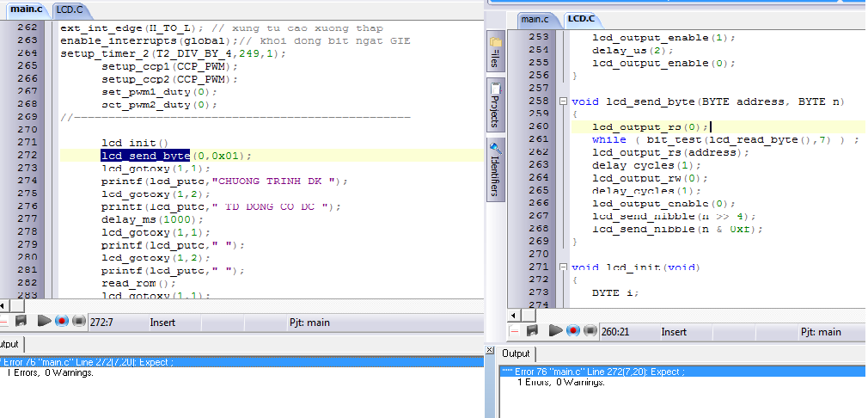Click '1 Errors, 0 Warnings' in left Output
Screen dimensions: 868x418
point(51,372)
